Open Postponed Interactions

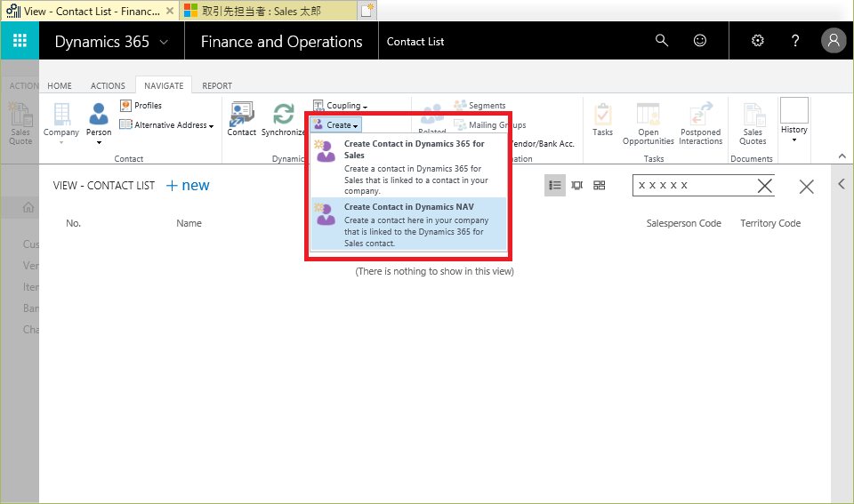click(700, 124)
